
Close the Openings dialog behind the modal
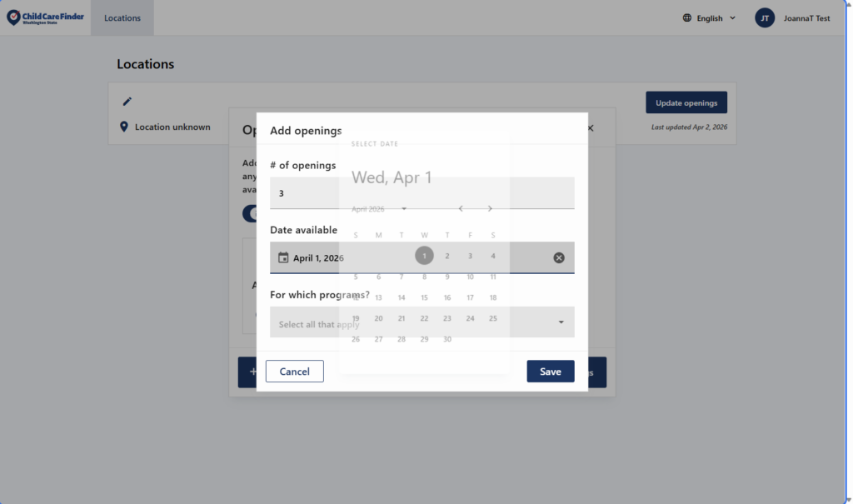[x=591, y=128]
